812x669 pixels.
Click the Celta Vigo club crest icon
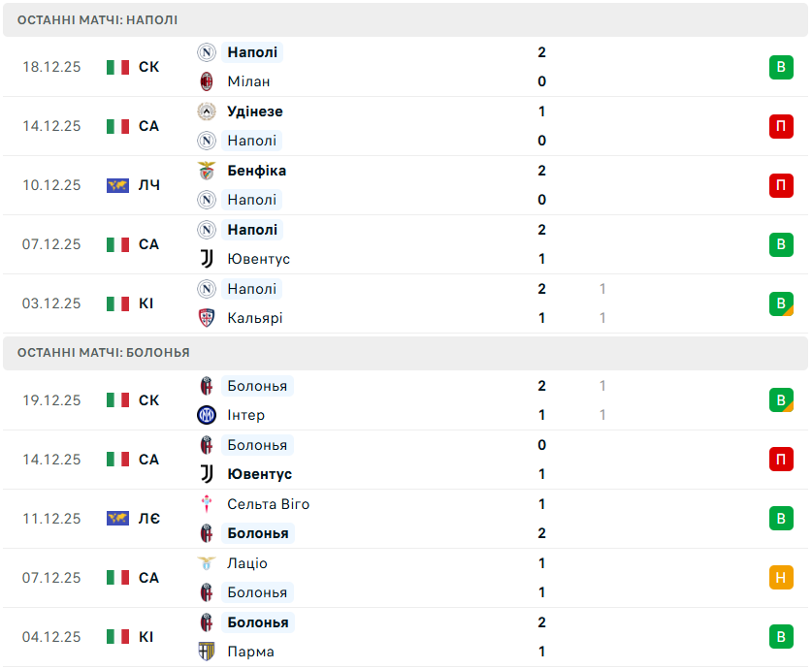207,504
